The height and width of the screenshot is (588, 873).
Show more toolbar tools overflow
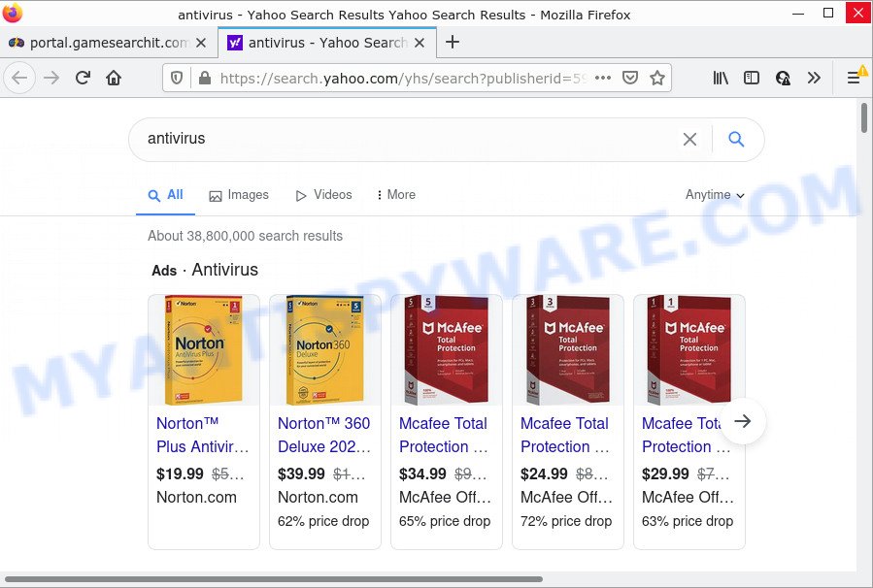814,78
